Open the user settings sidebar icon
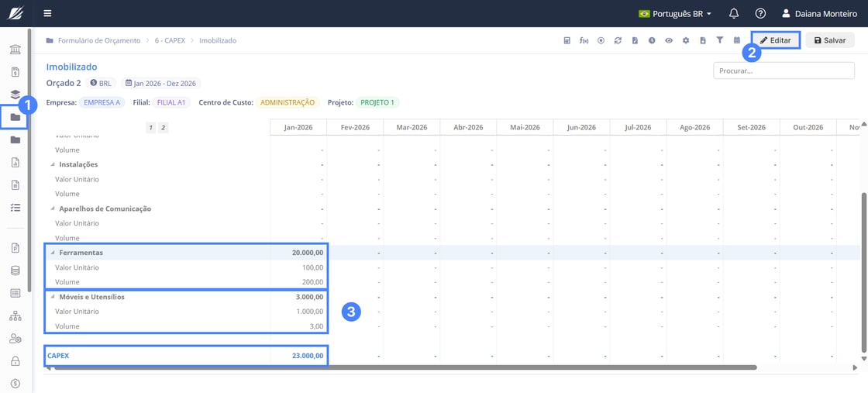The height and width of the screenshot is (393, 868). [x=15, y=339]
